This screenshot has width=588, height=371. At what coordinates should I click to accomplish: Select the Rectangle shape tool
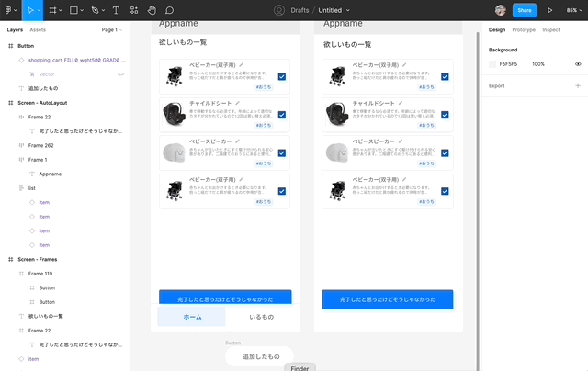(73, 10)
